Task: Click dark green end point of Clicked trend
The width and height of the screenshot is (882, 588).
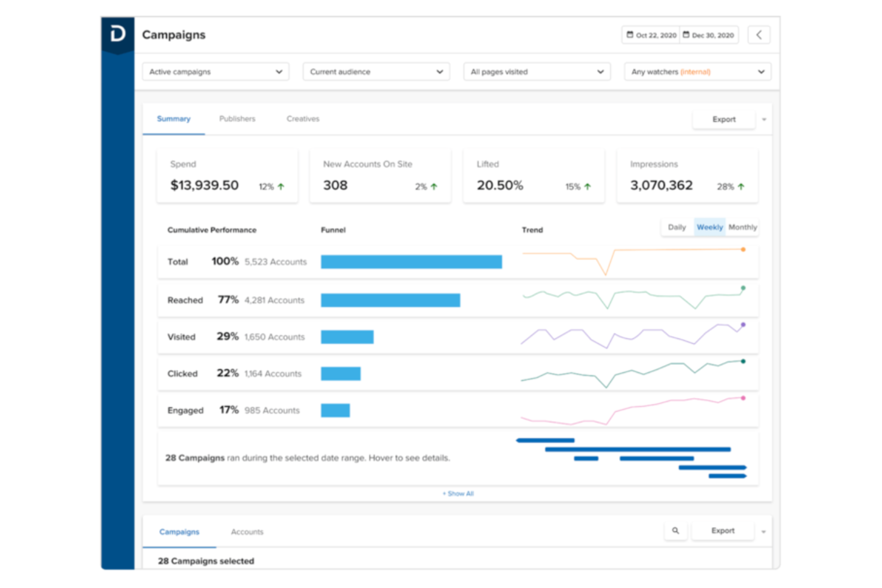Action: click(743, 361)
